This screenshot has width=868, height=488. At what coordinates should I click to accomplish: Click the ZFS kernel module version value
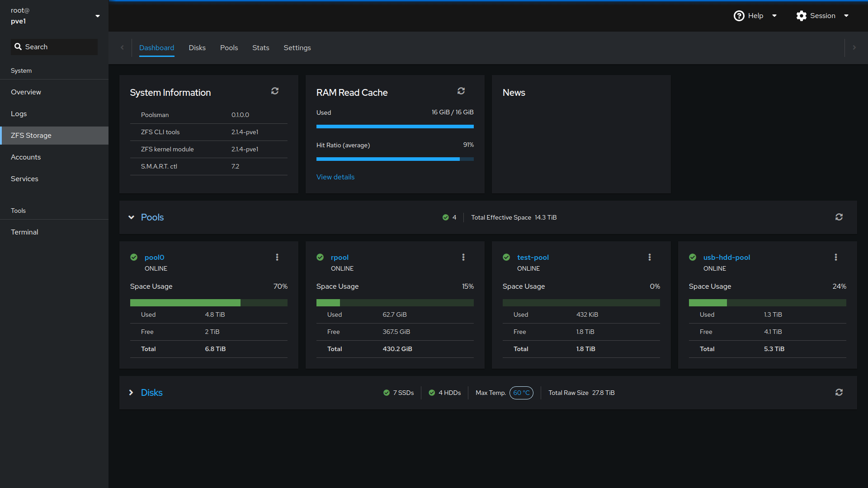coord(245,149)
